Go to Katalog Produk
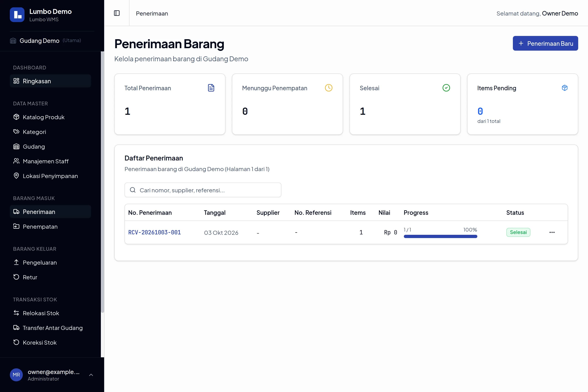The width and height of the screenshot is (588, 392). tap(50, 117)
